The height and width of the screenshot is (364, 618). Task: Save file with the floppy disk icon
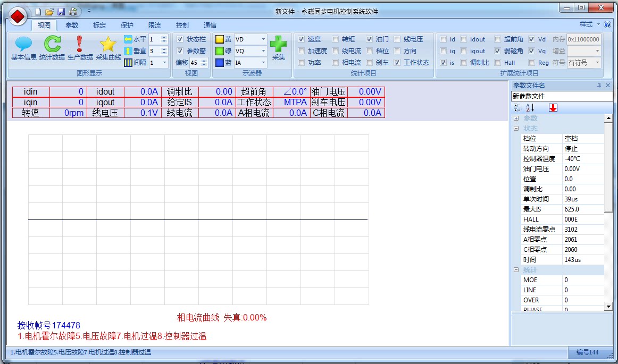click(61, 11)
